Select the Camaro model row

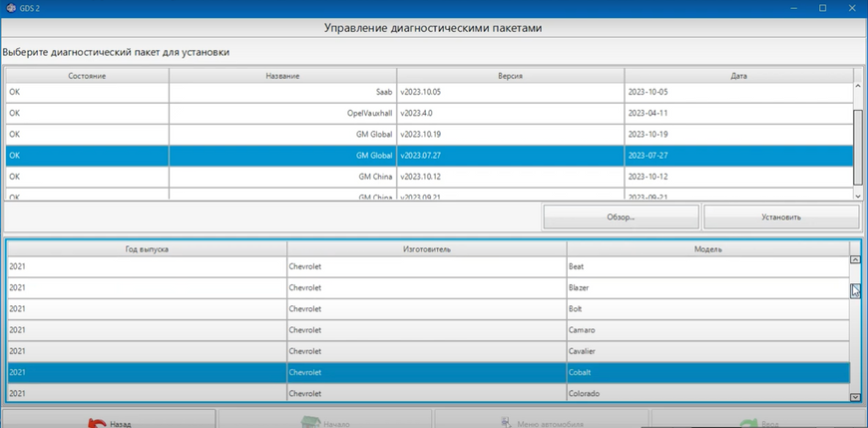[x=428, y=330]
